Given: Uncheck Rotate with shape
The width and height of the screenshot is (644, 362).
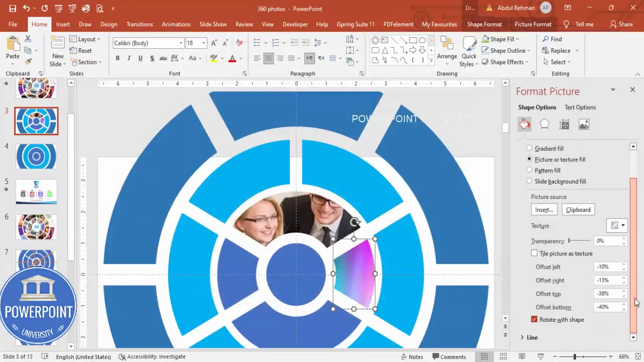Looking at the screenshot, I should pyautogui.click(x=534, y=319).
